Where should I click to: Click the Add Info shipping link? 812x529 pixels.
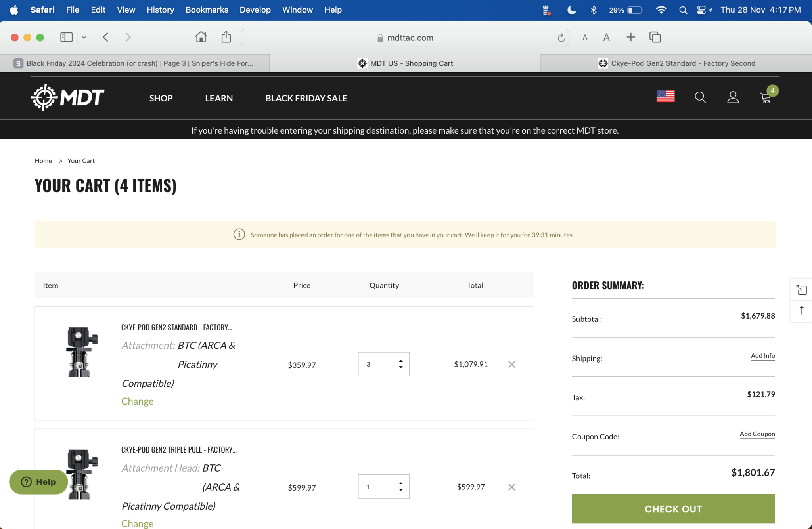point(762,355)
